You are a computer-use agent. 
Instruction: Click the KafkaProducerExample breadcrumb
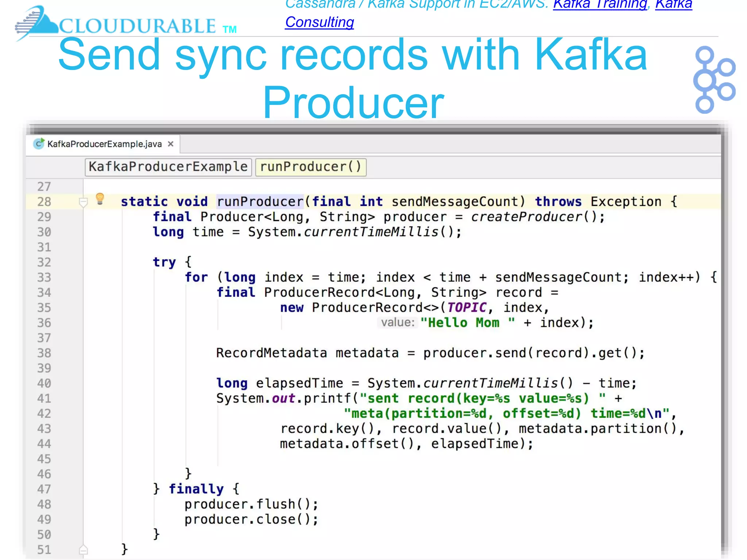tap(168, 167)
